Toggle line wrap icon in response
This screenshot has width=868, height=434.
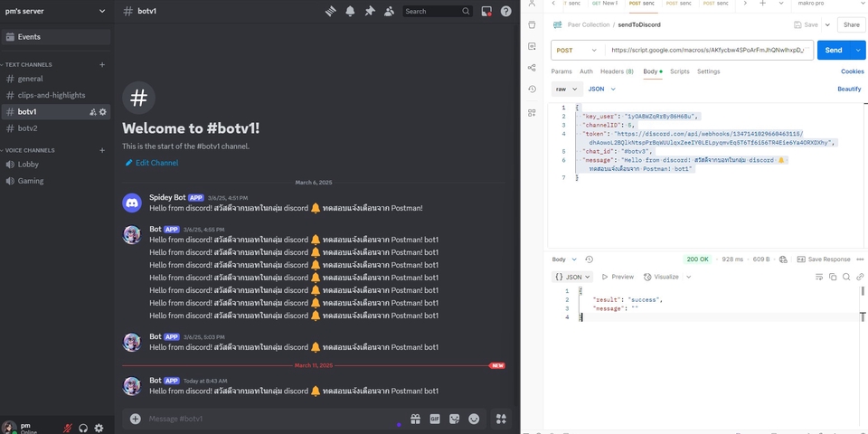coord(819,277)
